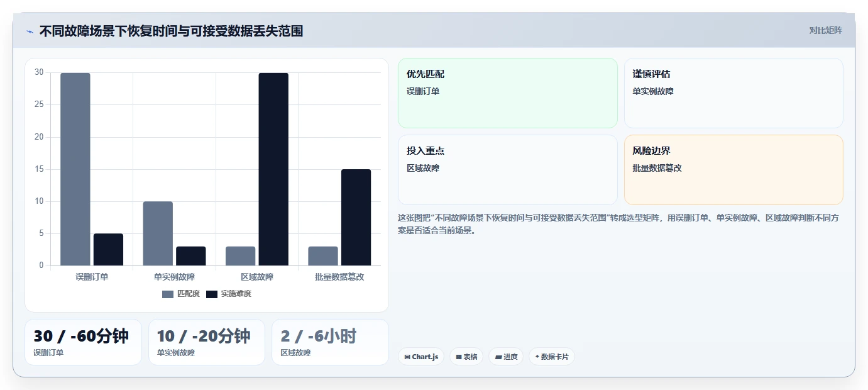Select the 匹配度 bar for 单实例故障
Viewport: 868px width, 390px height.
pyautogui.click(x=158, y=233)
